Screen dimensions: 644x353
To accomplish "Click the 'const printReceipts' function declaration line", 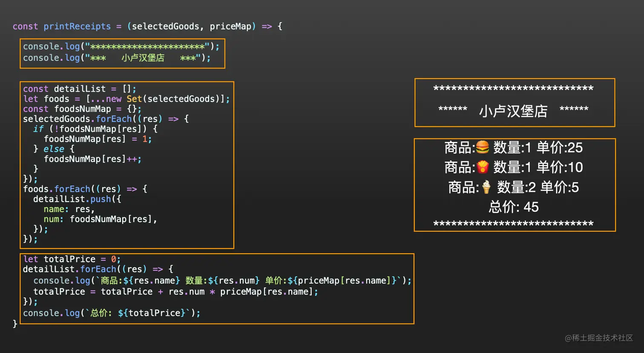I will coord(147,26).
